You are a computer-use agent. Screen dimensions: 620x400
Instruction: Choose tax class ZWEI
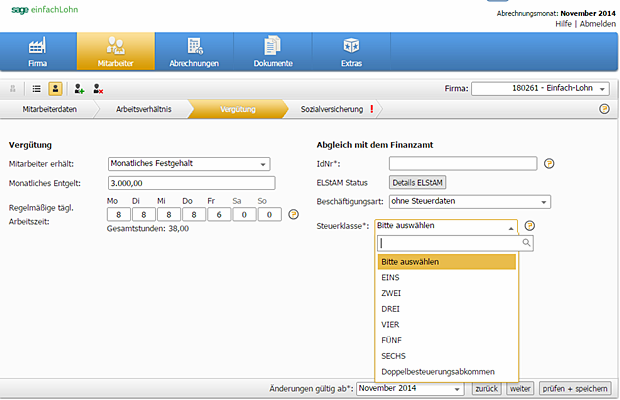(x=447, y=293)
